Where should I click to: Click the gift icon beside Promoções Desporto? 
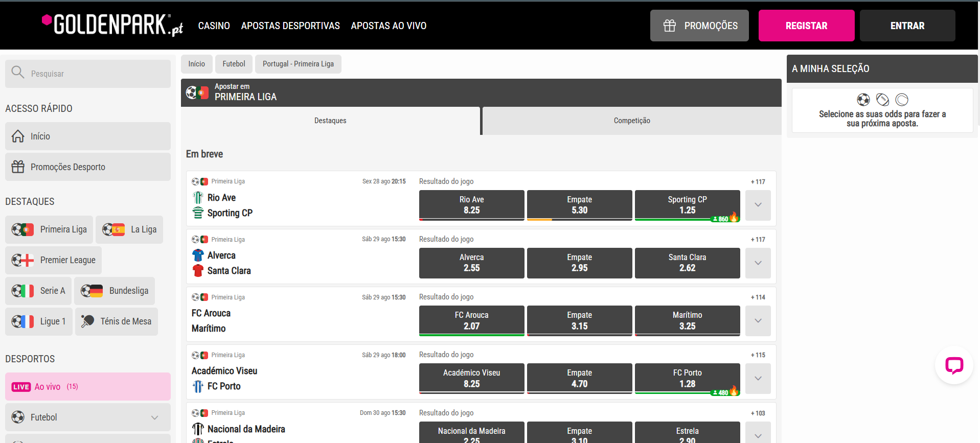18,167
